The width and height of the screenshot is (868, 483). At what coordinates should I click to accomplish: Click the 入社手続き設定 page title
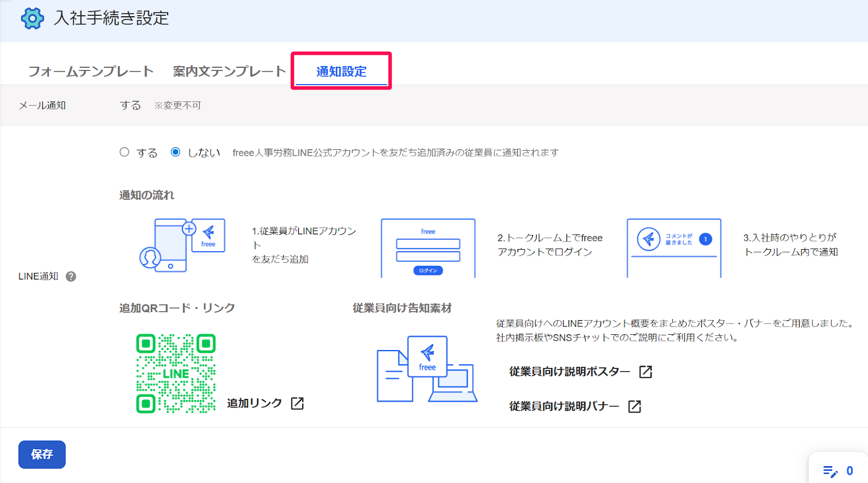111,18
